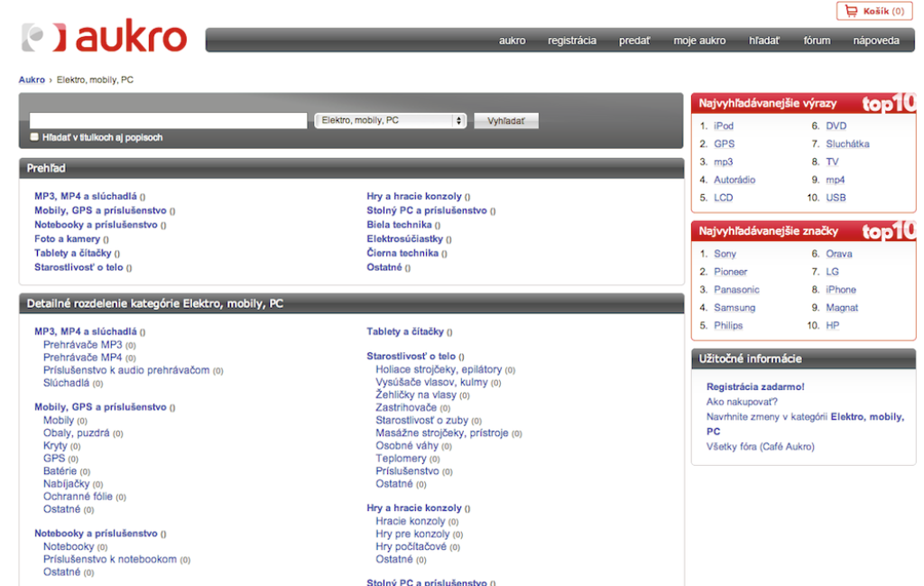The image size is (924, 586).
Task: Open Registrácia zadarmo! link
Action: pyautogui.click(x=755, y=386)
